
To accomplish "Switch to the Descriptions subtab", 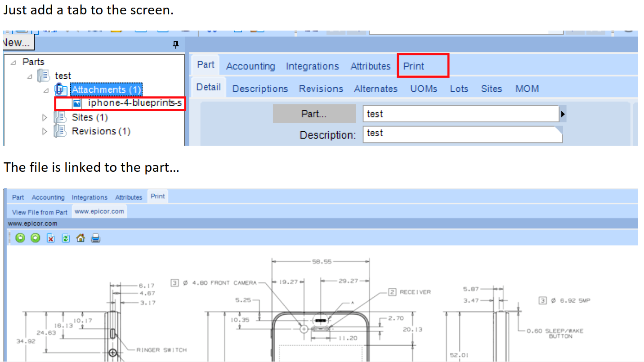I will pos(260,89).
